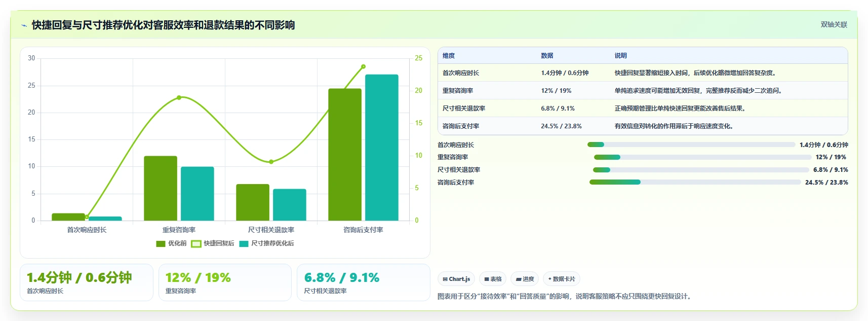Open the 1.4分钟 / 0.6分钟 stat card
Screen dimensions: 868x321
click(x=87, y=282)
